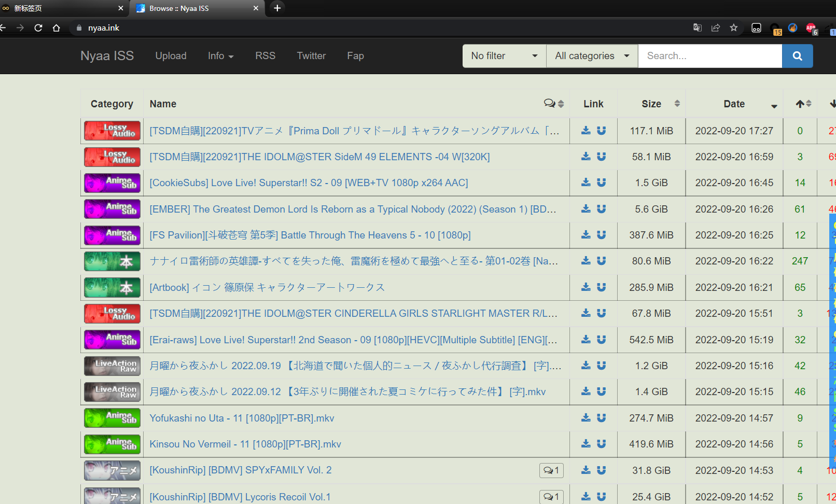Open comments badge on SPYxFAMILY row
836x504 pixels.
[x=551, y=470]
